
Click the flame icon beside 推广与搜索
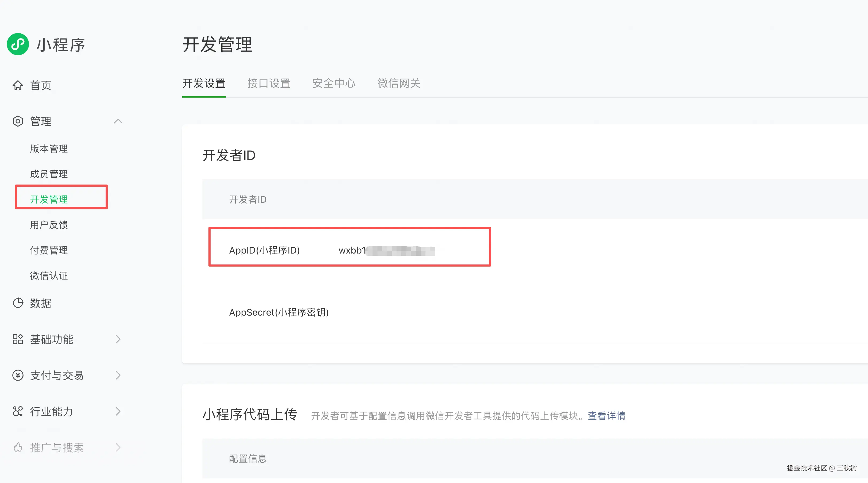click(x=18, y=447)
